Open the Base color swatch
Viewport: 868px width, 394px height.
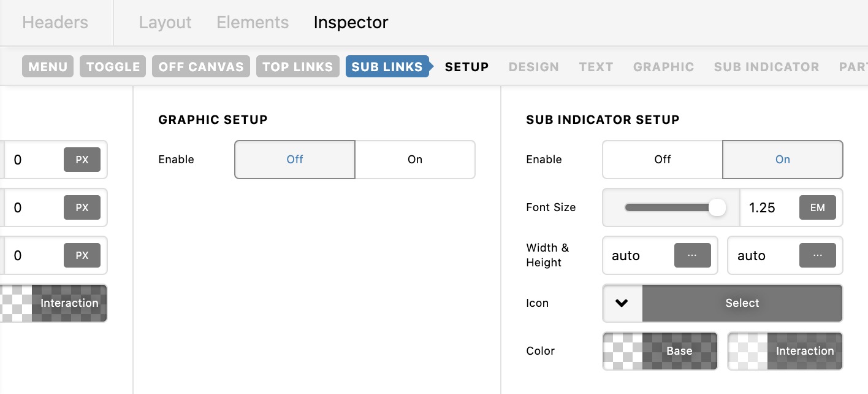point(660,351)
